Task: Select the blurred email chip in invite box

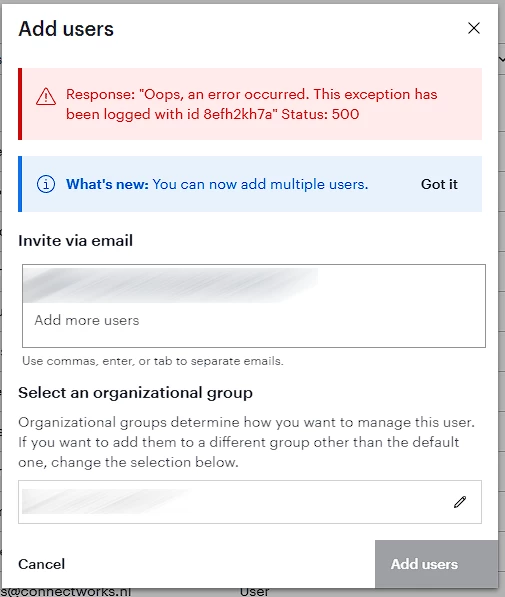Action: coord(170,285)
